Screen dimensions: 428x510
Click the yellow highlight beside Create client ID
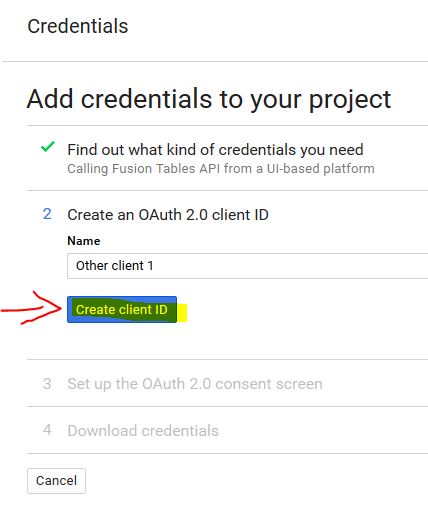(182, 313)
